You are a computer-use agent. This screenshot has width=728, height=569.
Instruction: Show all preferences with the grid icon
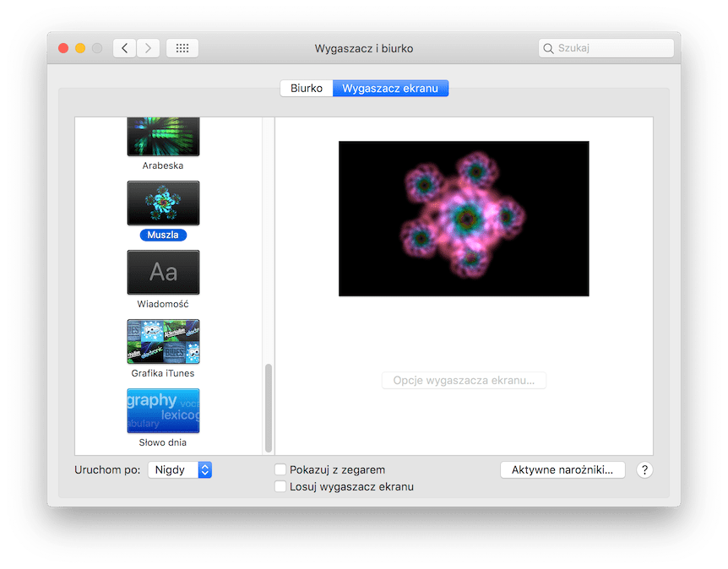pos(182,48)
